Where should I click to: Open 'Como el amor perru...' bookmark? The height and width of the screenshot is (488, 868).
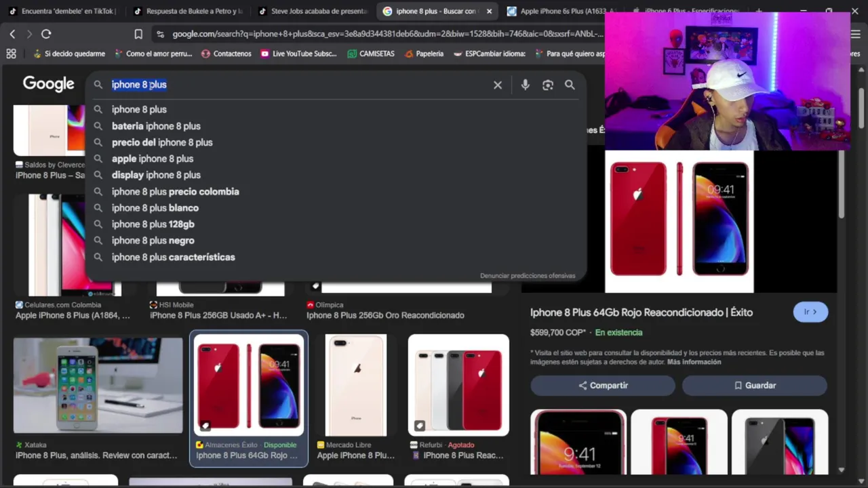(153, 54)
